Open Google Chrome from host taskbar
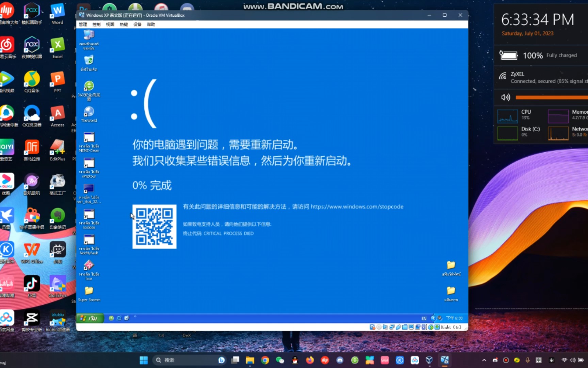 (265, 360)
